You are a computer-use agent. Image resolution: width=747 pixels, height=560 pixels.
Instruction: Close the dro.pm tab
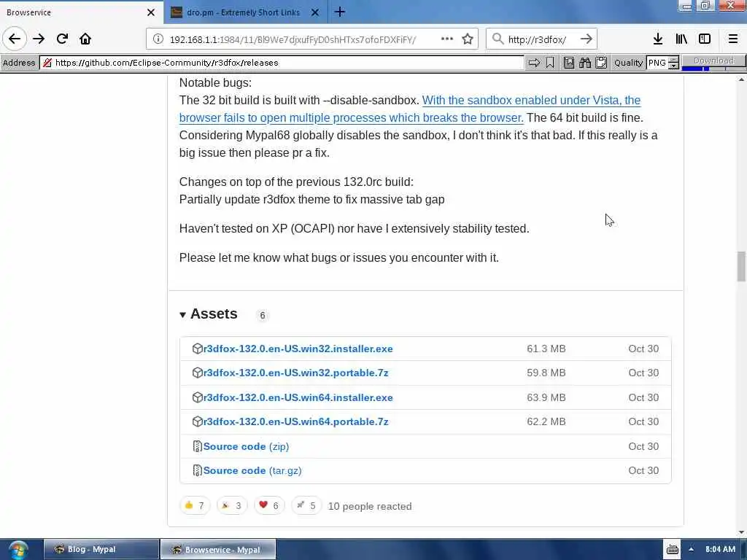[315, 12]
